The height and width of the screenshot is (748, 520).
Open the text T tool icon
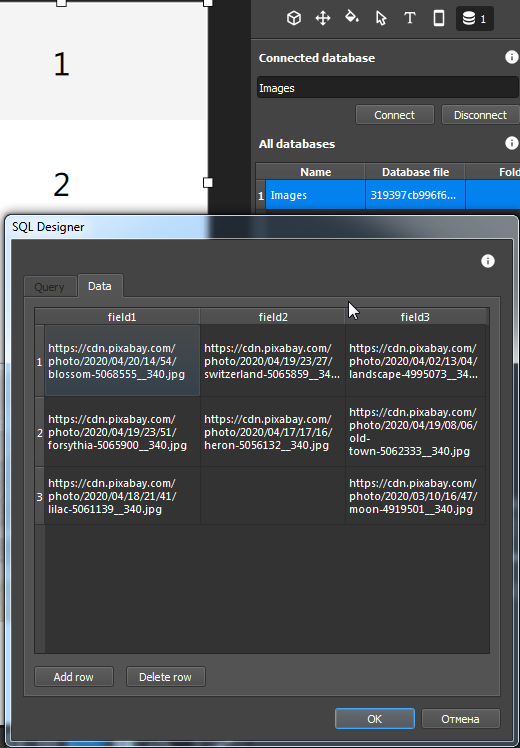(x=409, y=18)
